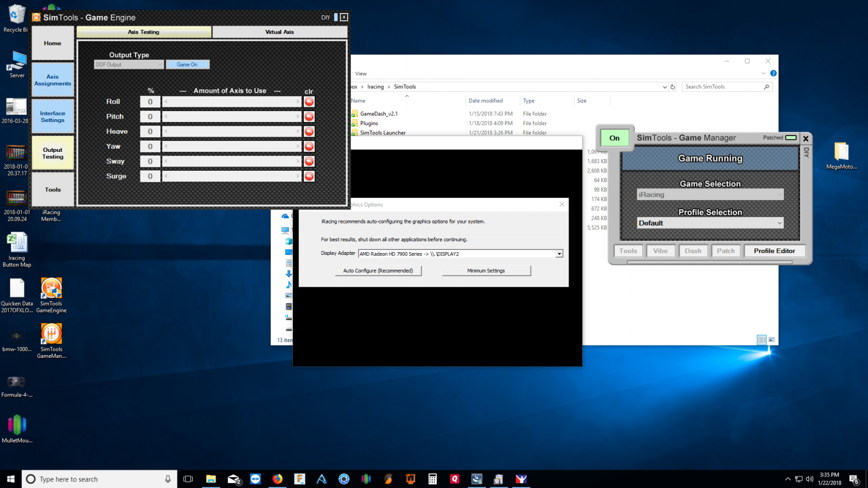This screenshot has height=488, width=868.
Task: Clear the Pitch axis with red button
Action: pyautogui.click(x=309, y=117)
